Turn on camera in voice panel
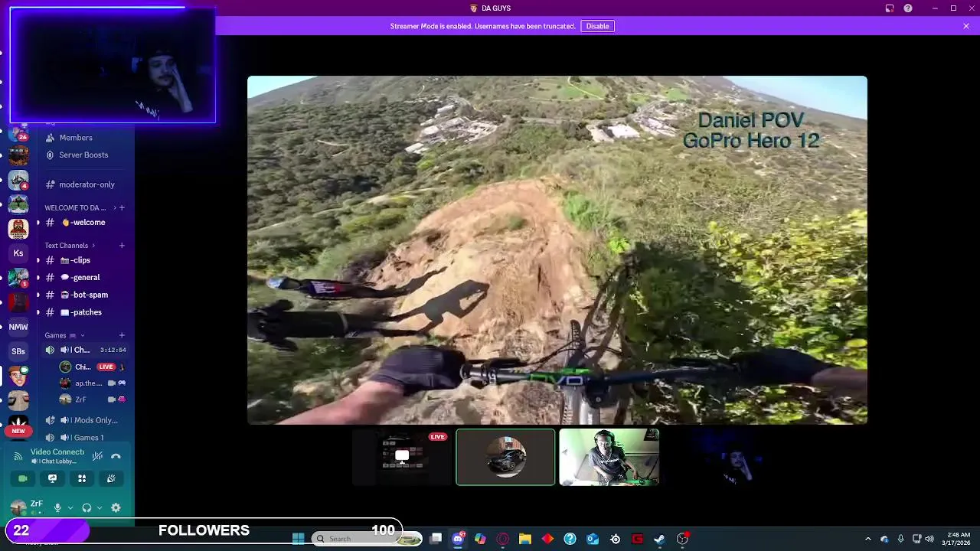980x551 pixels. (x=23, y=478)
